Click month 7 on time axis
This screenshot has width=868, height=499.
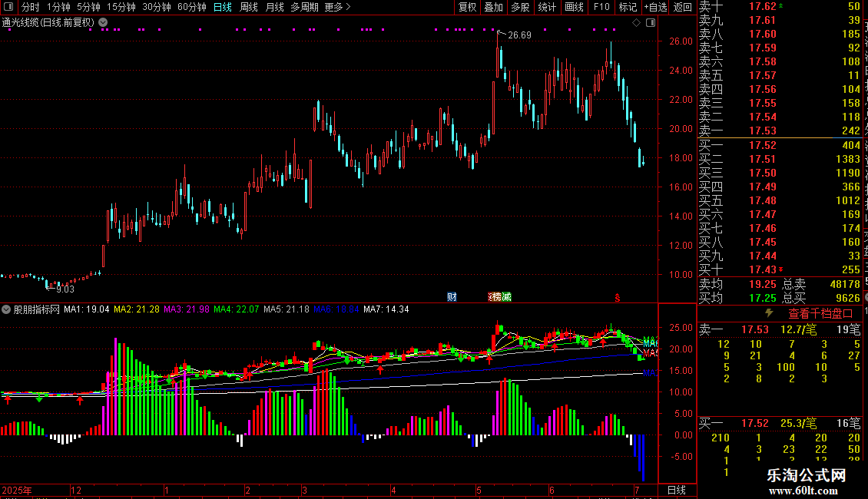point(637,490)
